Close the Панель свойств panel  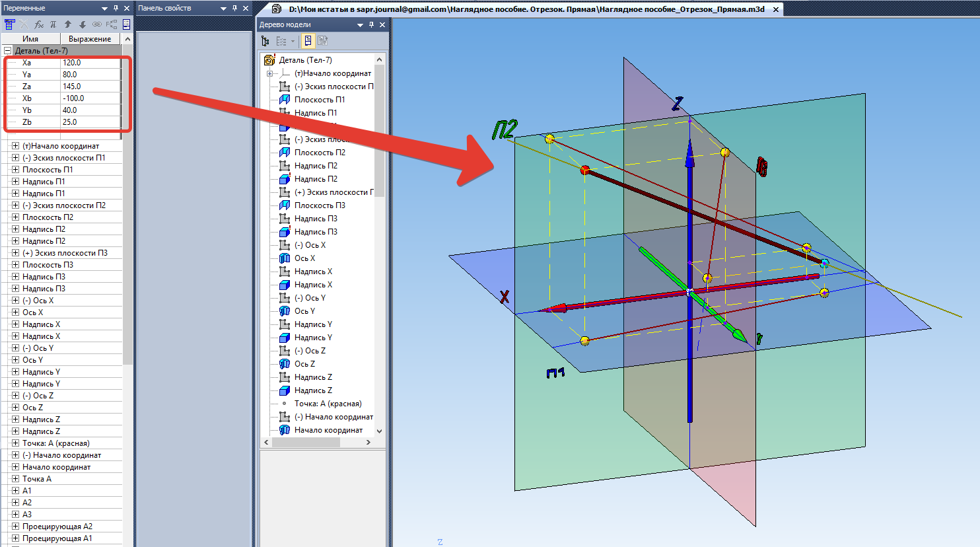(x=246, y=8)
